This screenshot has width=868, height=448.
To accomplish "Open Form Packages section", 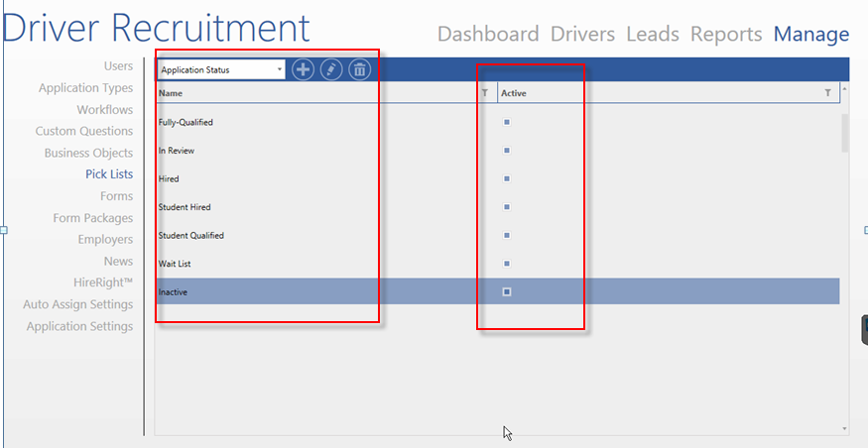I will tap(93, 218).
